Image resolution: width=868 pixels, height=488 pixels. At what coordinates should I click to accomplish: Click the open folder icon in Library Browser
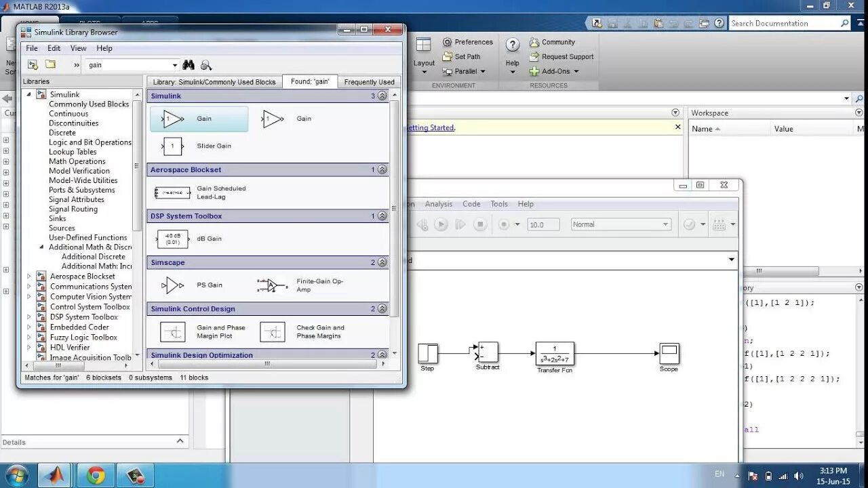coord(50,64)
